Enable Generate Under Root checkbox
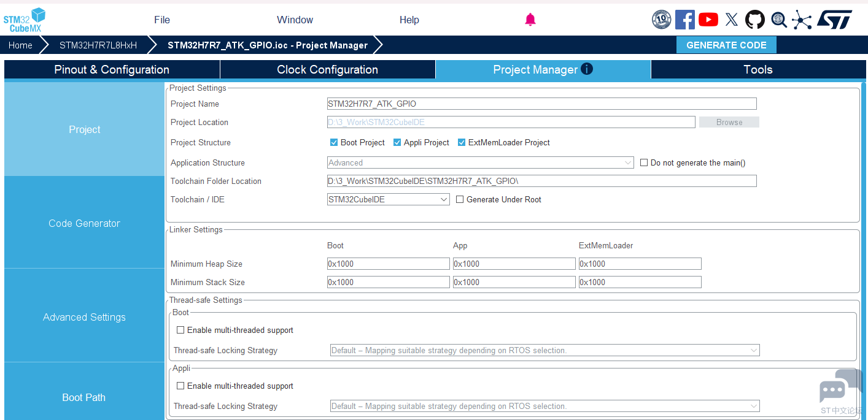This screenshot has height=420, width=868. [460, 199]
